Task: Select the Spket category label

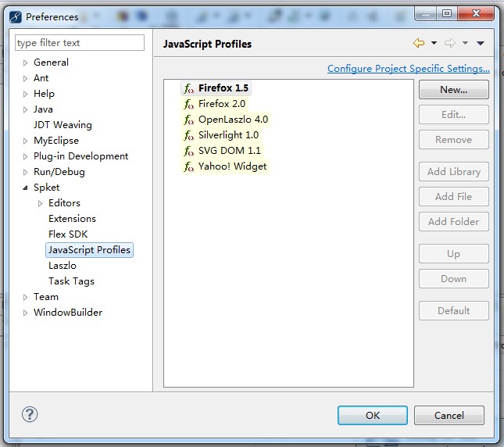Action: coord(47,188)
